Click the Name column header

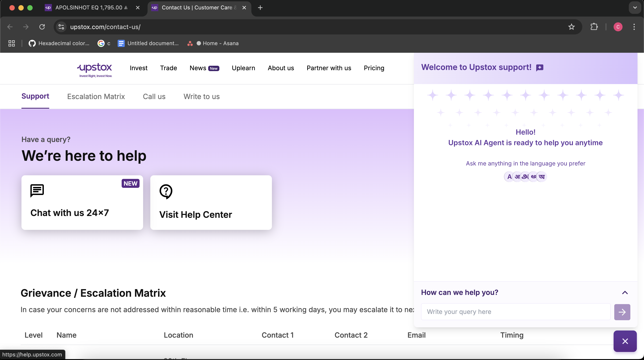click(x=66, y=335)
